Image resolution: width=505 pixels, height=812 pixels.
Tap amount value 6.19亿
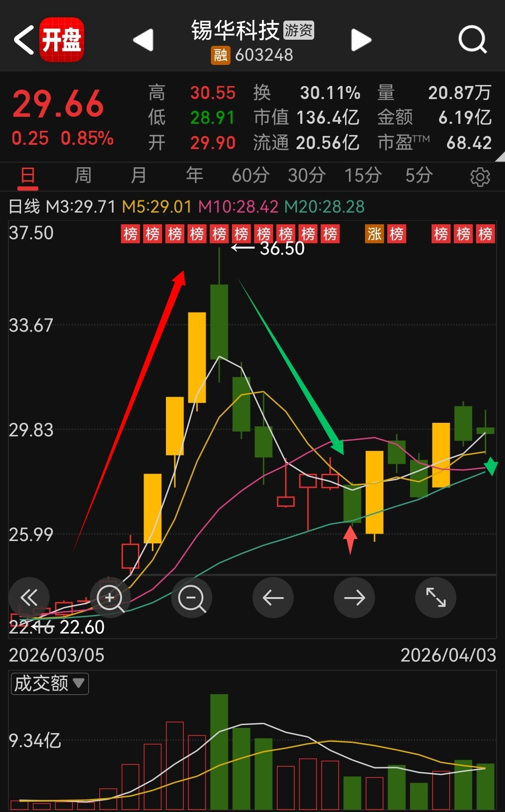(465, 118)
